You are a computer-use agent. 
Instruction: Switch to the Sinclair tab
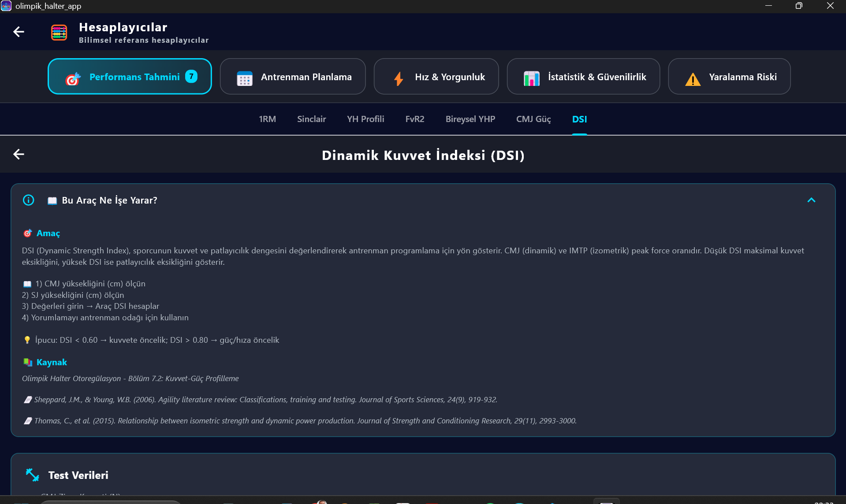pos(311,119)
